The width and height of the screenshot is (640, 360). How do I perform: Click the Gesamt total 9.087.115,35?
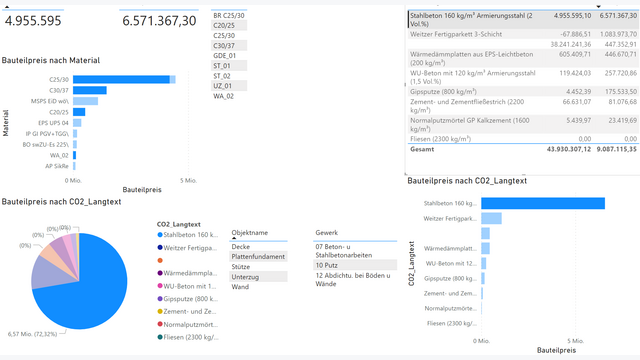(617, 149)
